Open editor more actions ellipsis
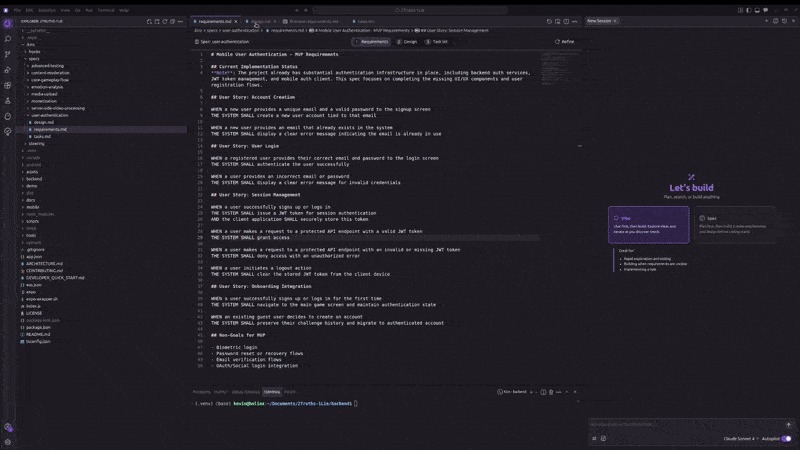 (x=574, y=21)
